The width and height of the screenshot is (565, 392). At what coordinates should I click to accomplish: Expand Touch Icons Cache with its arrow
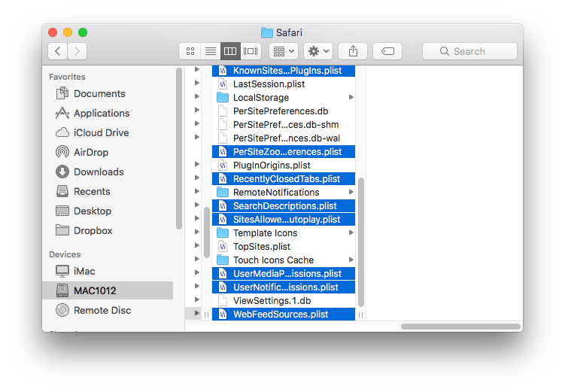click(x=351, y=260)
